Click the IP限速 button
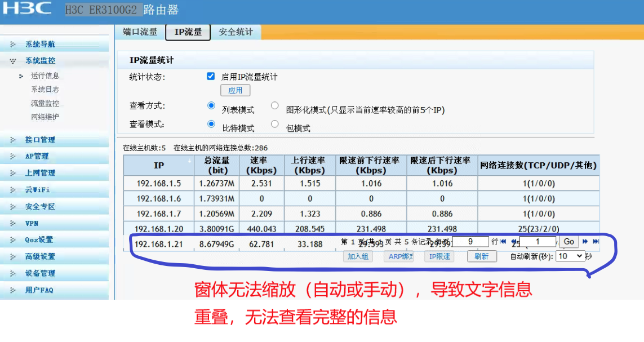The width and height of the screenshot is (644, 342). (x=439, y=256)
